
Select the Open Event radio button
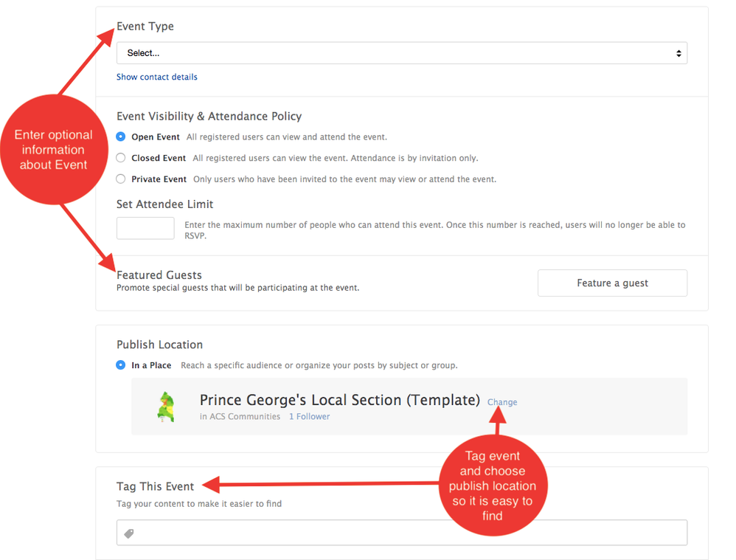tap(121, 136)
